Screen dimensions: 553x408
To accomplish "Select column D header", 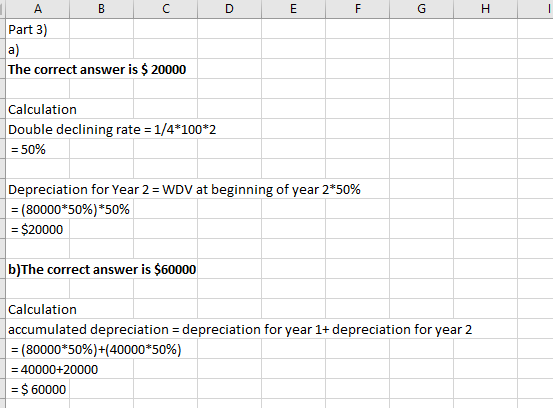I will (230, 8).
